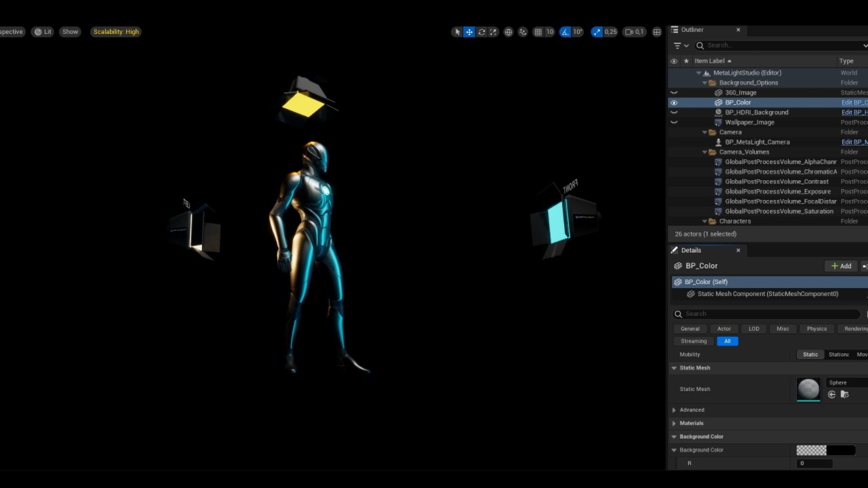Open grid snap value 10
Viewport: 868px width, 488px height.
pyautogui.click(x=549, y=32)
